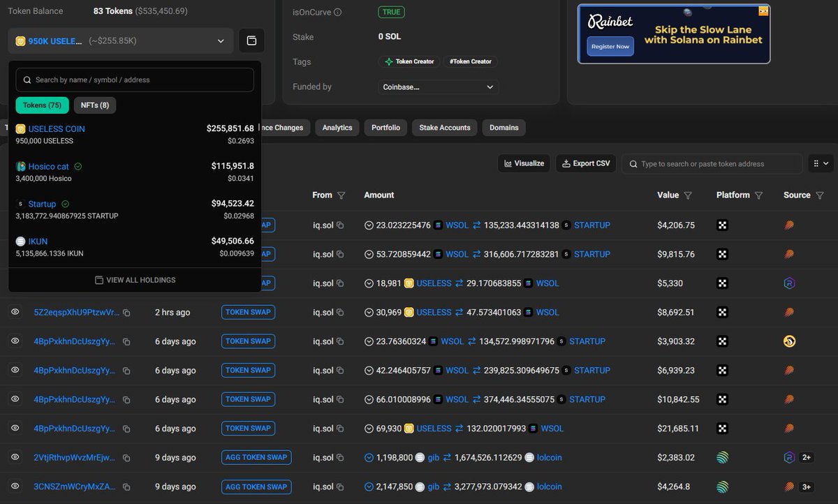
Task: Toggle eye icon for the 3CNSZmWCryMxZA row
Action: (x=15, y=487)
